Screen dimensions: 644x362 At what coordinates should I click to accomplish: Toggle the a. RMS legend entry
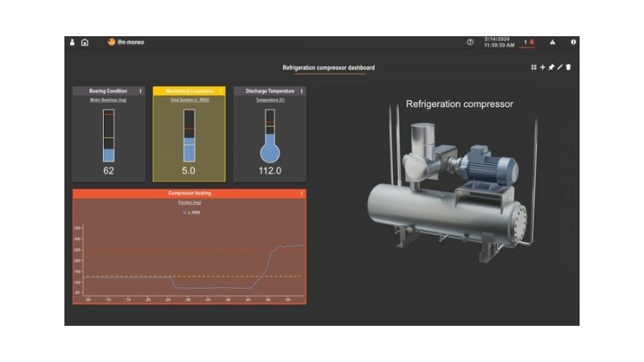(x=192, y=212)
